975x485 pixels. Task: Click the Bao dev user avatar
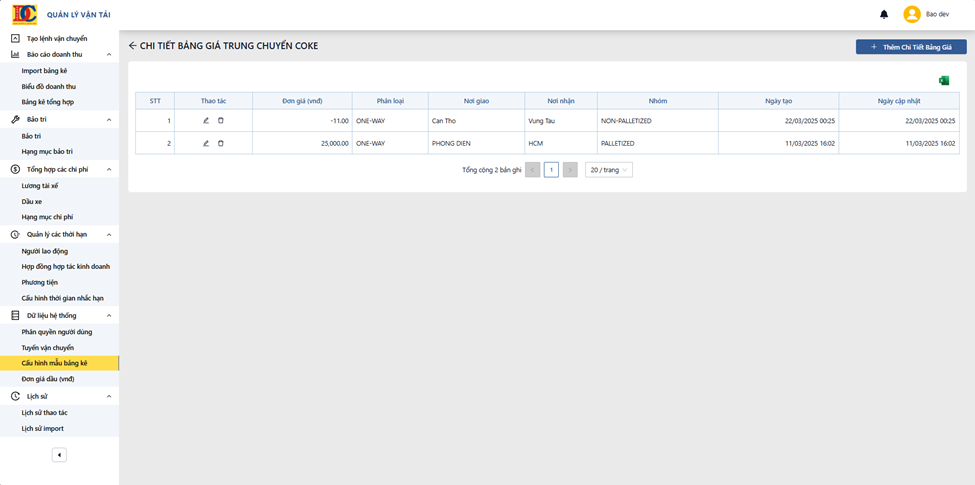pos(912,14)
